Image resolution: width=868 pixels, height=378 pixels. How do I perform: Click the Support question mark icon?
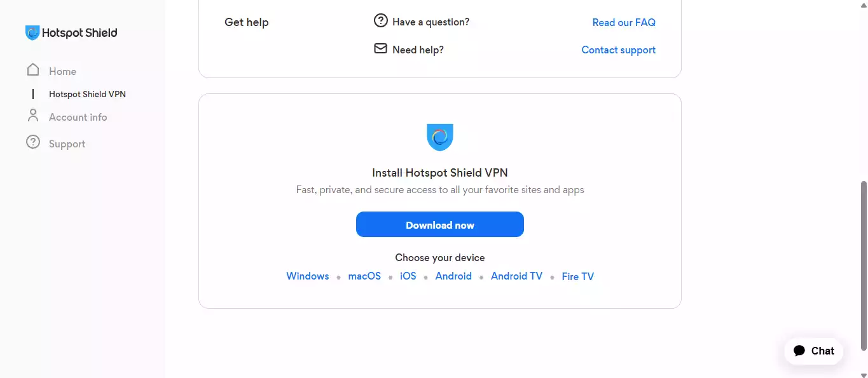[33, 142]
